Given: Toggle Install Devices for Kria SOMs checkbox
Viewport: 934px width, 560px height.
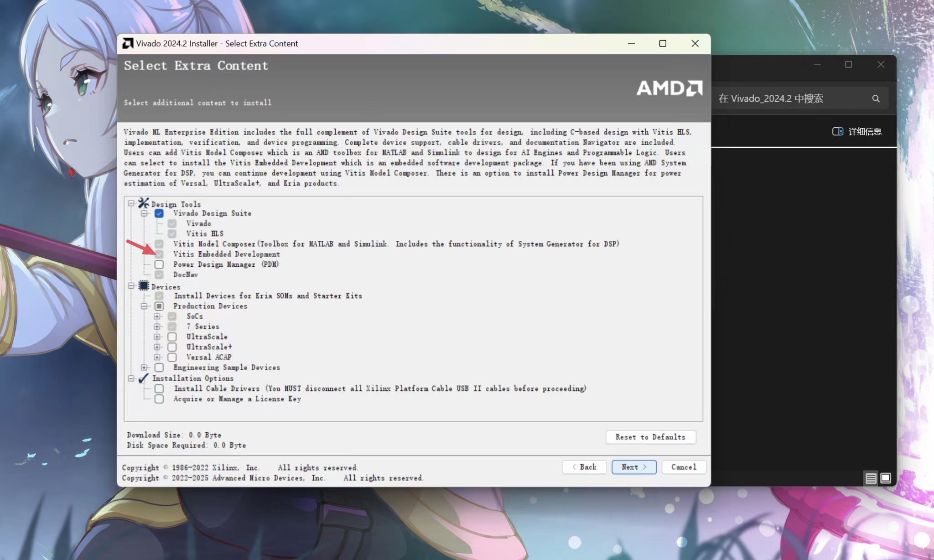Looking at the screenshot, I should coord(159,296).
